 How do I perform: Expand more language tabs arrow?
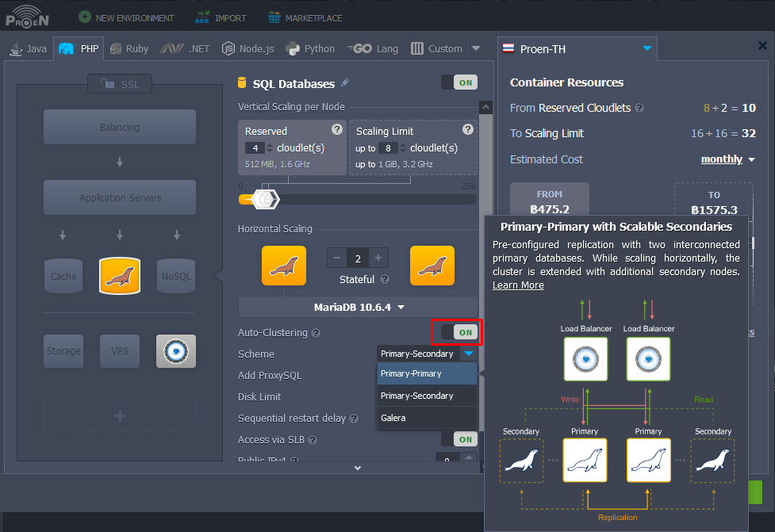476,48
